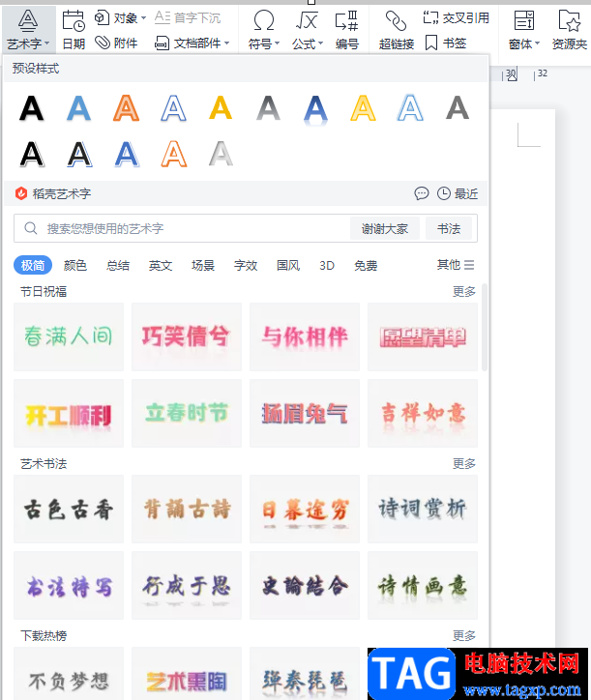Image resolution: width=591 pixels, height=700 pixels.
Task: Insert a 超链接 hyperlink
Action: [397, 30]
